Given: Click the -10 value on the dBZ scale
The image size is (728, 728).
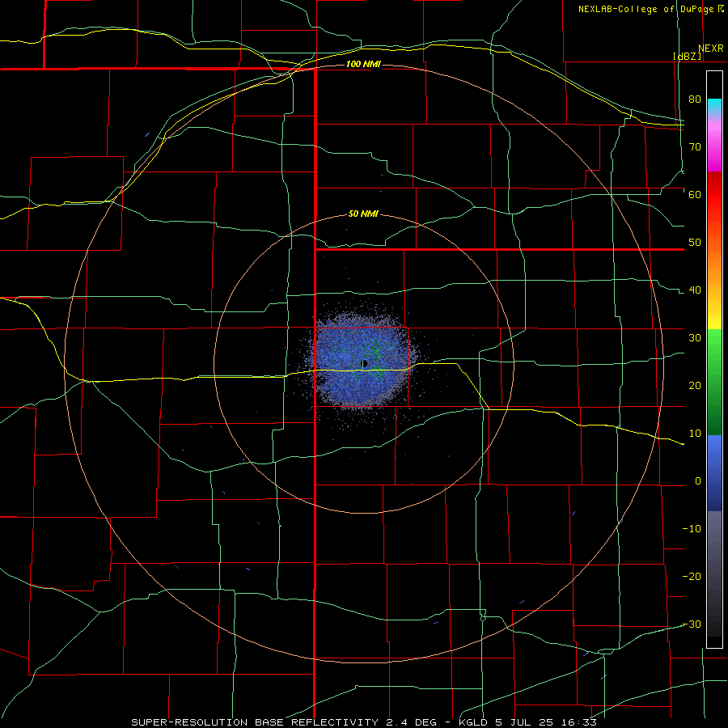Looking at the screenshot, I should coord(692,529).
